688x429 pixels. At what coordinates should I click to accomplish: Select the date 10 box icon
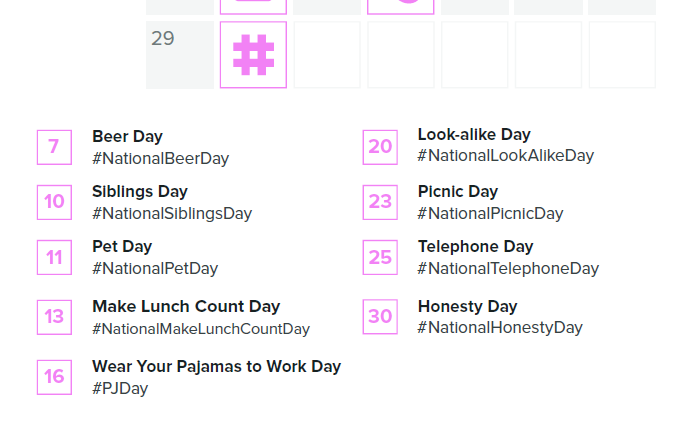(54, 202)
